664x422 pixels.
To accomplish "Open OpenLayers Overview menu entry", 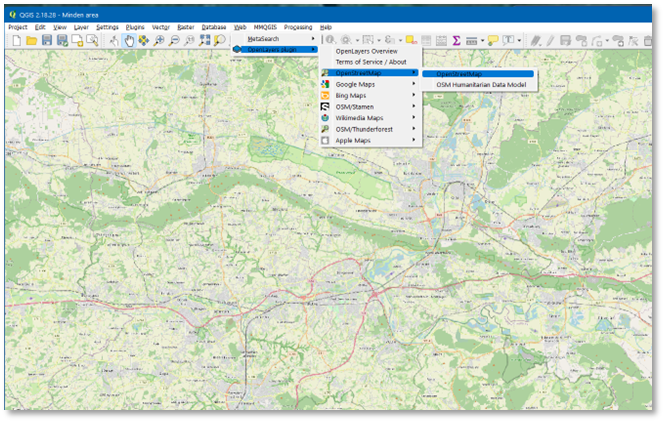I will click(x=366, y=51).
